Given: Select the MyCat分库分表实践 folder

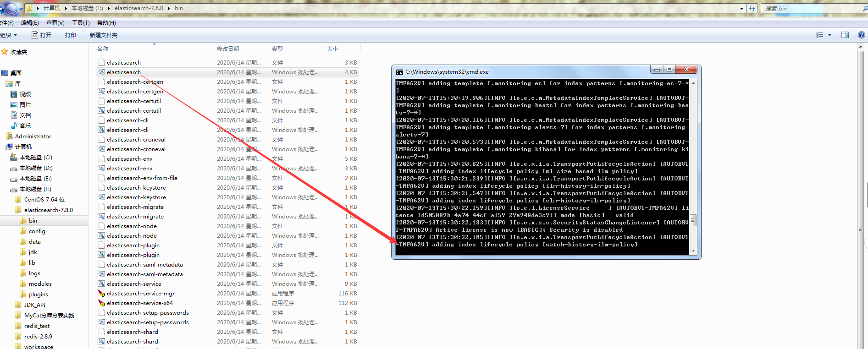Looking at the screenshot, I should tap(49, 315).
